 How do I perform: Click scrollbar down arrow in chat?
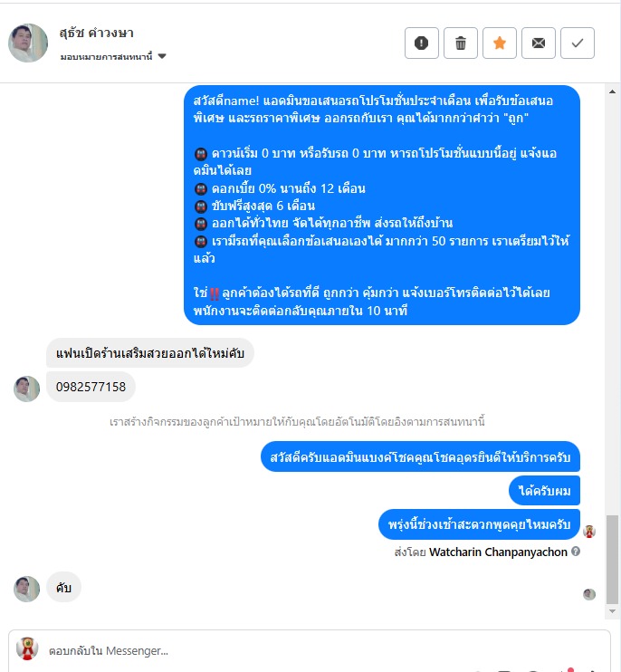point(612,611)
